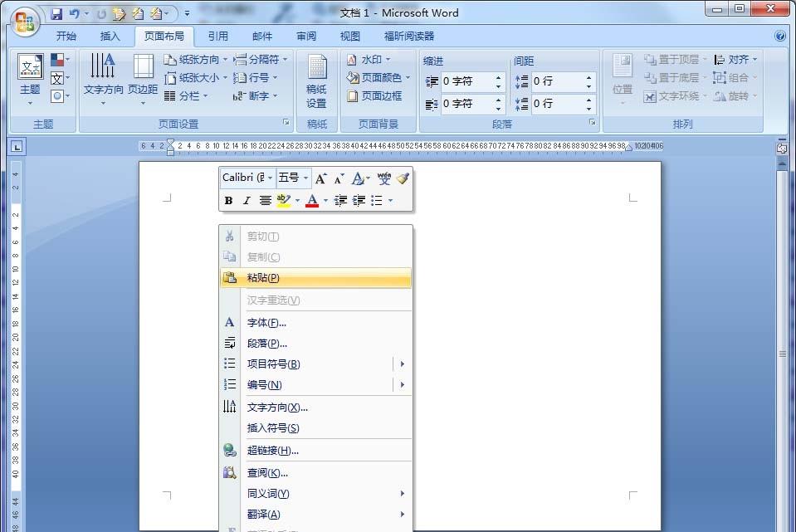
Task: Switch to the 插入 ribbon tab
Action: click(111, 36)
